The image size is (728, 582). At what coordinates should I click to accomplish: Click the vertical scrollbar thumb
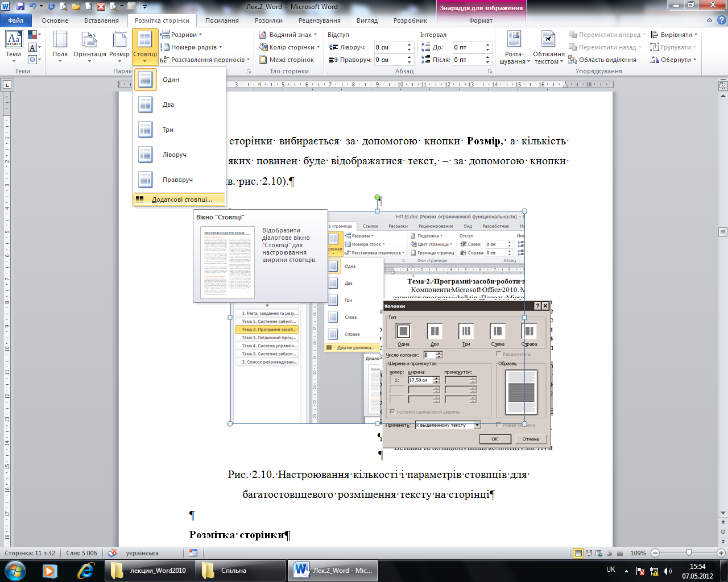coord(723,232)
